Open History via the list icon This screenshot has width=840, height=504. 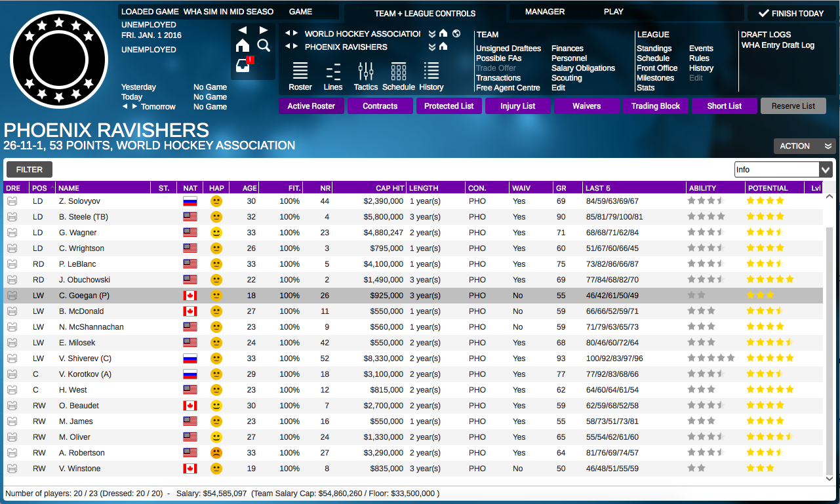click(x=431, y=72)
